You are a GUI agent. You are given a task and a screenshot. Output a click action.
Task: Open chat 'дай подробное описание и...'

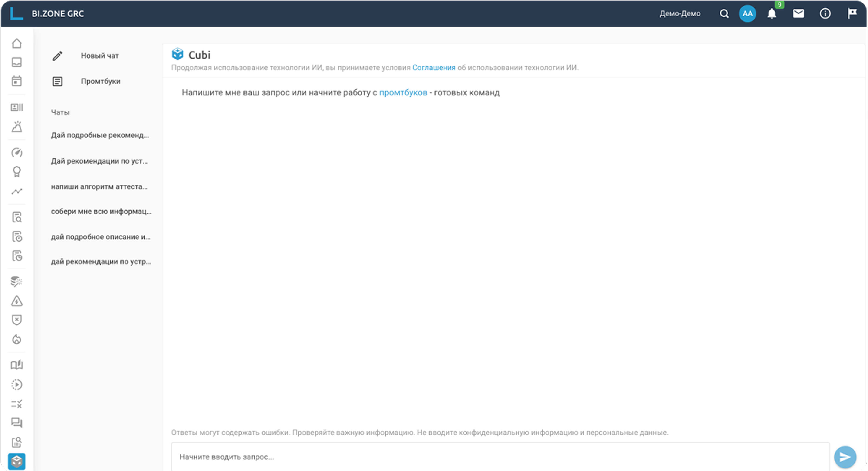click(x=100, y=237)
